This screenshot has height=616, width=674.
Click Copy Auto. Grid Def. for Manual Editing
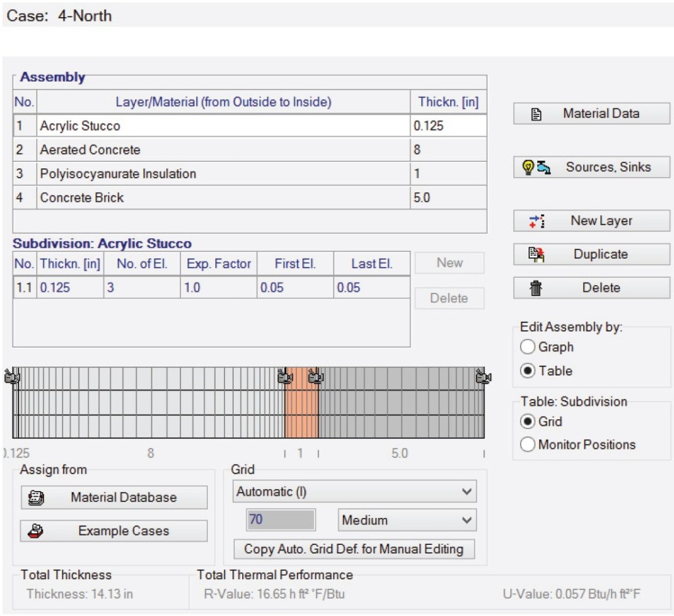pyautogui.click(x=354, y=549)
